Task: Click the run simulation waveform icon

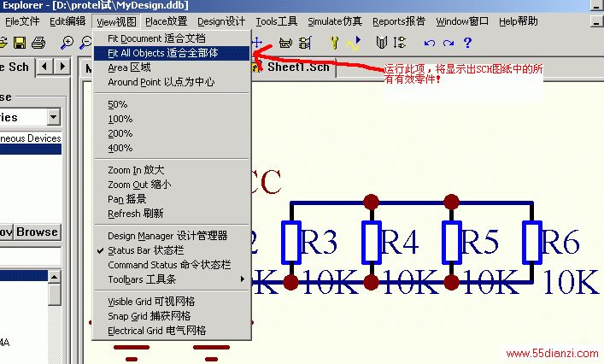Action: tap(353, 43)
